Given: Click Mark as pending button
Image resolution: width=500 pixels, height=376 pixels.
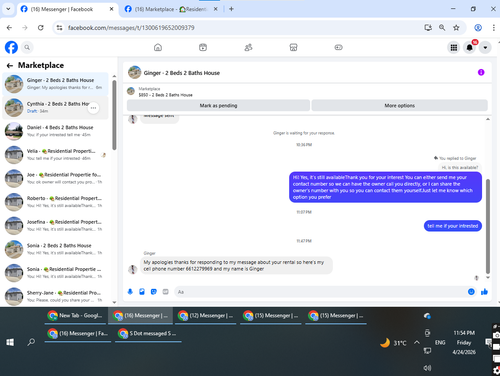Looking at the screenshot, I should click(218, 105).
